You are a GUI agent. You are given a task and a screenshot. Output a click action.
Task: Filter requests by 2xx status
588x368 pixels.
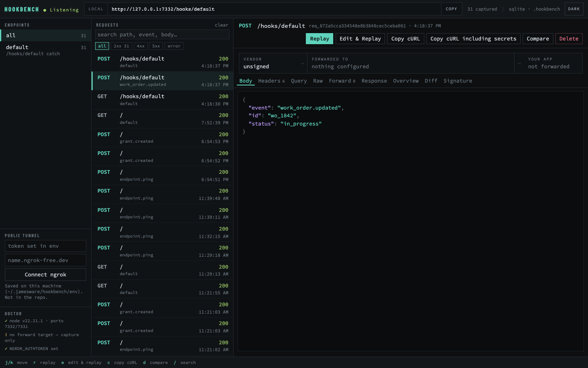point(121,46)
